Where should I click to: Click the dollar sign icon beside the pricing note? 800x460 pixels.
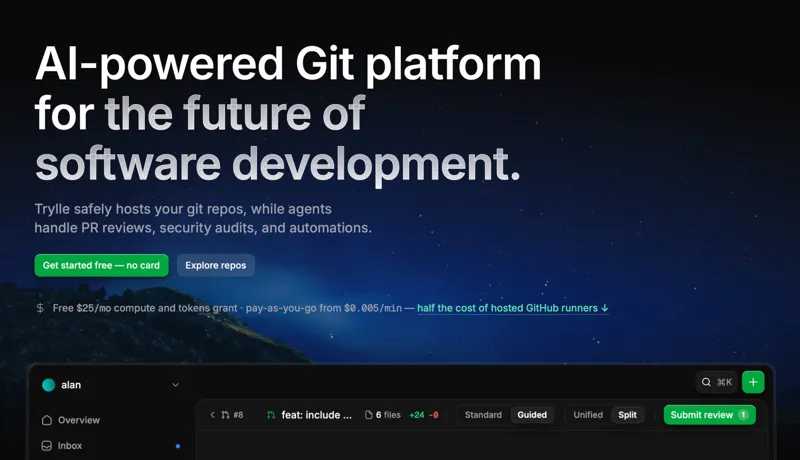pos(40,308)
